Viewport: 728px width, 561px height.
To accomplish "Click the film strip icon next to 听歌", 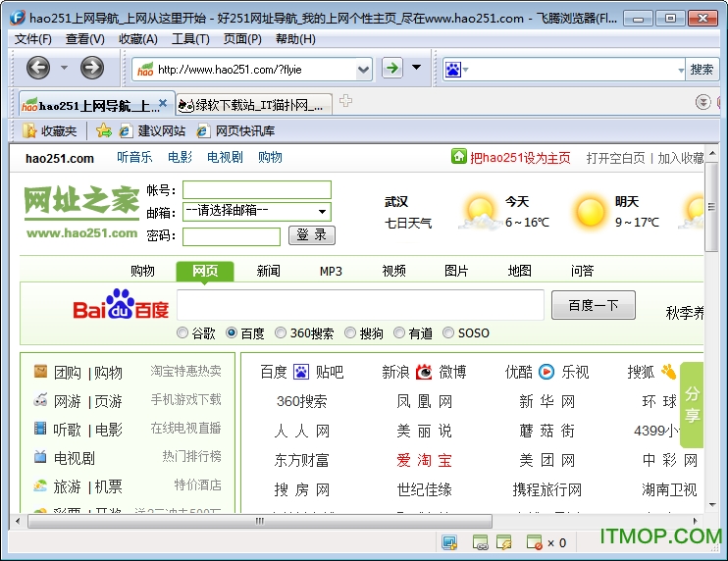I will pos(40,429).
